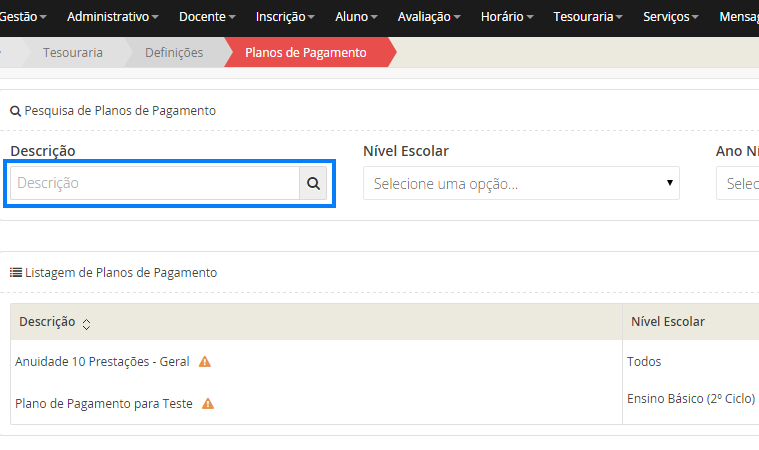Open the Serviços menu

(671, 17)
